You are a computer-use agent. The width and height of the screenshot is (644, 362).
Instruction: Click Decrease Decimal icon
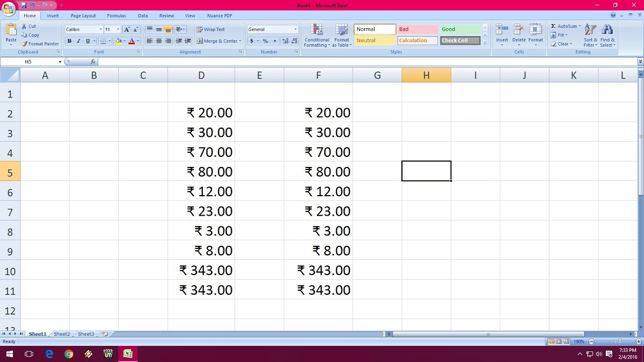tap(294, 41)
